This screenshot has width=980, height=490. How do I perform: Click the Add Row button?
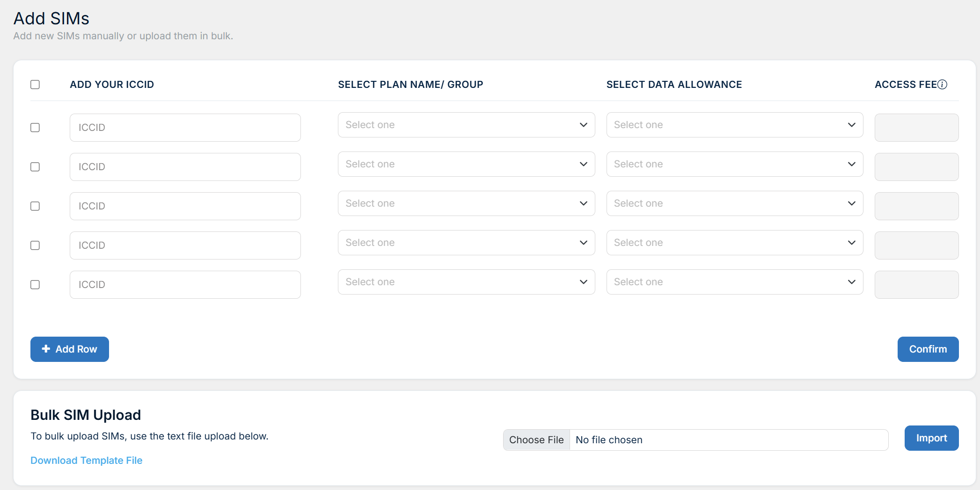pos(70,349)
